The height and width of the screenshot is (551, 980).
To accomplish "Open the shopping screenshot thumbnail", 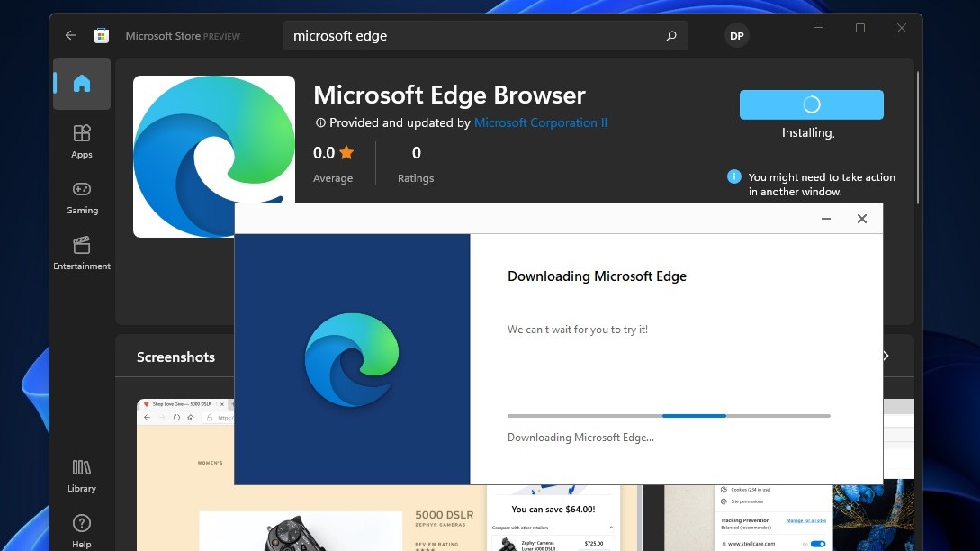I will (x=185, y=475).
